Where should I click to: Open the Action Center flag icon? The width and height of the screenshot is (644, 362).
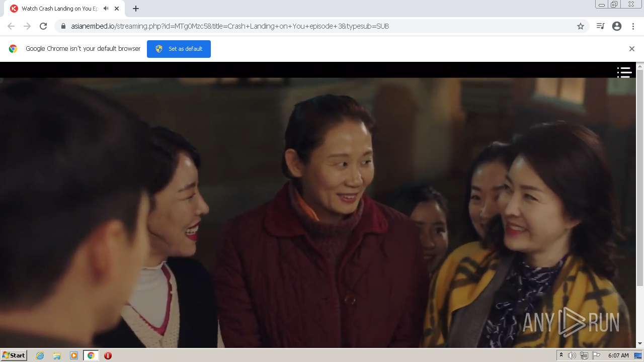pos(596,355)
